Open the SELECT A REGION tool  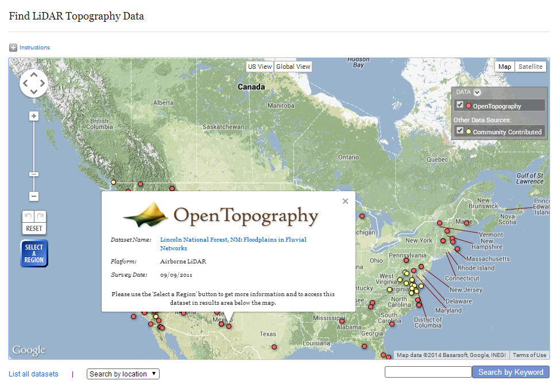pos(33,253)
